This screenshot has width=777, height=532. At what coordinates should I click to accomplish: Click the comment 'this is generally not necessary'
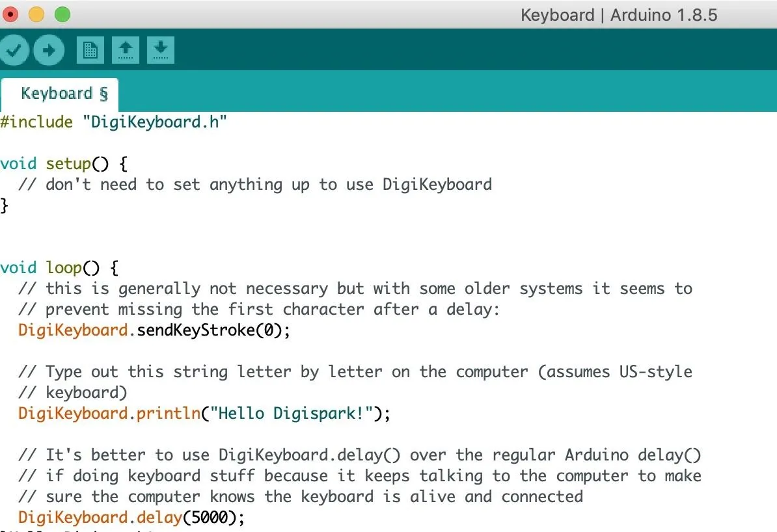355,288
